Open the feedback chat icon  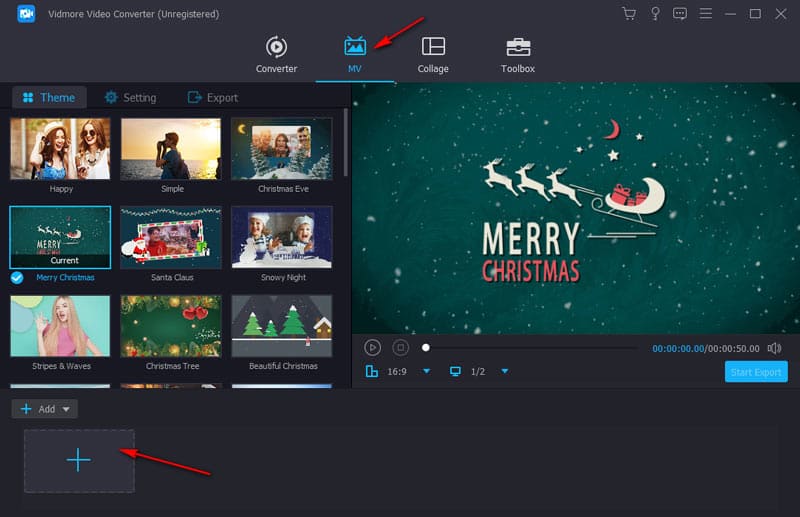(680, 14)
